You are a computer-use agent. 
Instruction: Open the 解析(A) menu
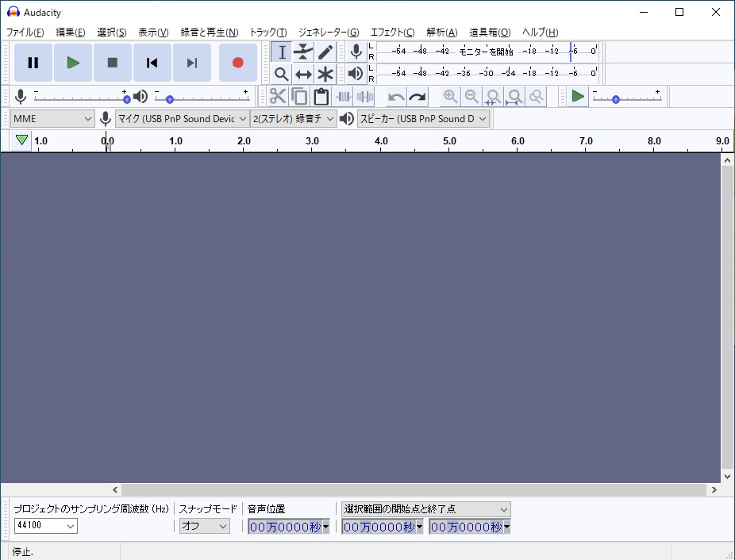click(441, 33)
